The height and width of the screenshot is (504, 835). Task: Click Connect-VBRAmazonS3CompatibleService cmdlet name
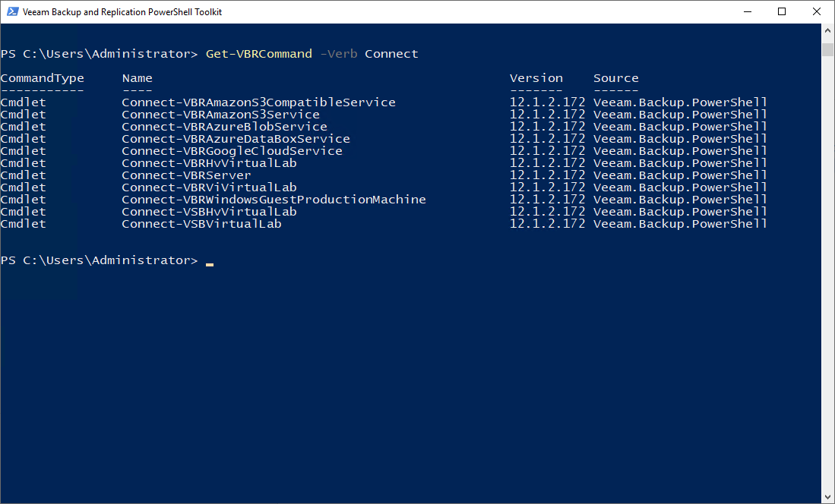pos(259,102)
